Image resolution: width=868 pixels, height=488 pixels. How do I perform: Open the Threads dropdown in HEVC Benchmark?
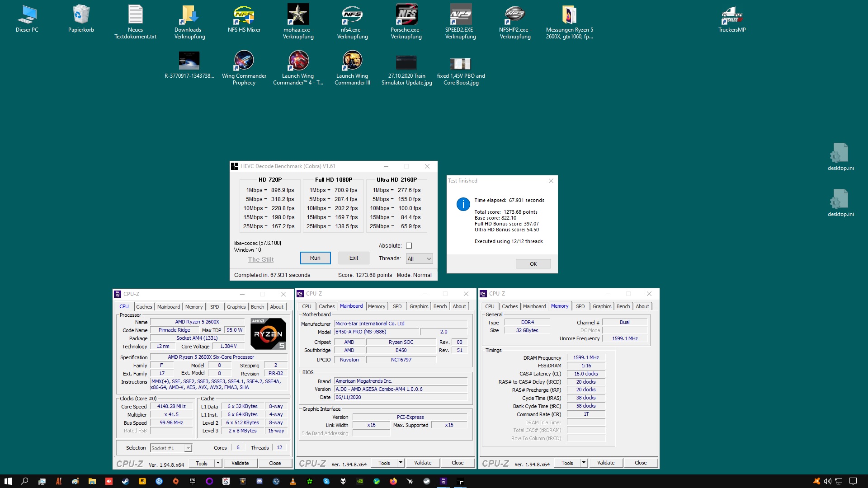click(x=419, y=258)
